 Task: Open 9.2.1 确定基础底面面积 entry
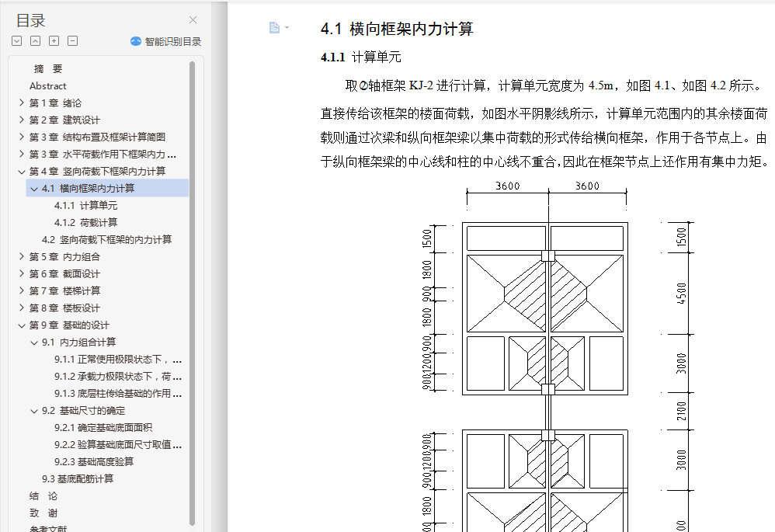103,428
